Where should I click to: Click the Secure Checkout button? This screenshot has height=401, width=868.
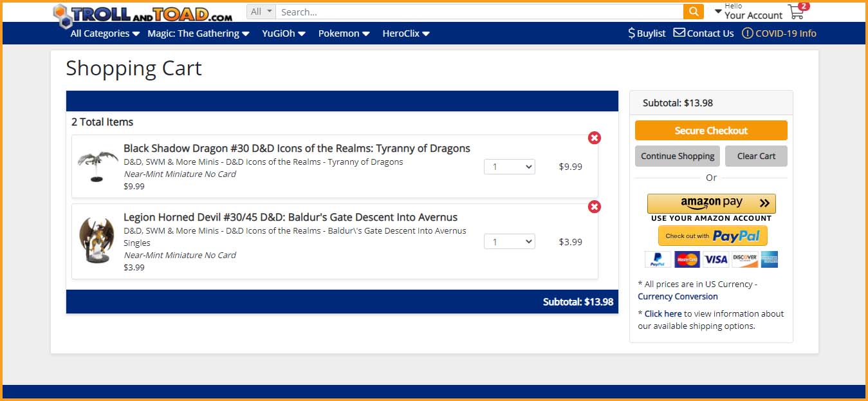click(x=711, y=130)
